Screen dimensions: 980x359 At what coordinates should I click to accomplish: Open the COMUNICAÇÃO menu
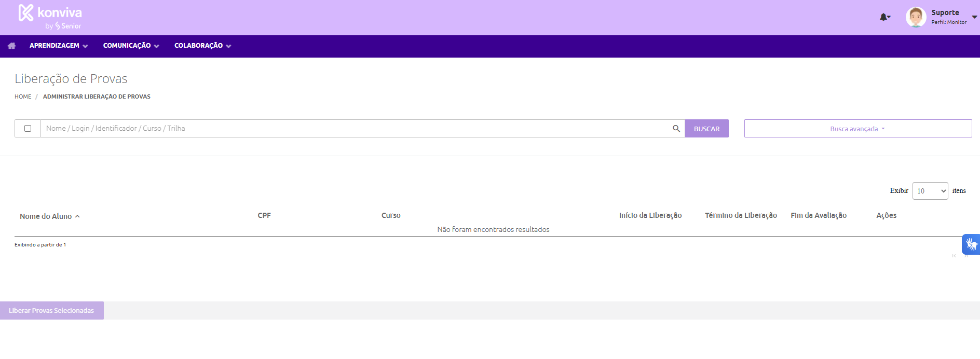[x=131, y=46]
